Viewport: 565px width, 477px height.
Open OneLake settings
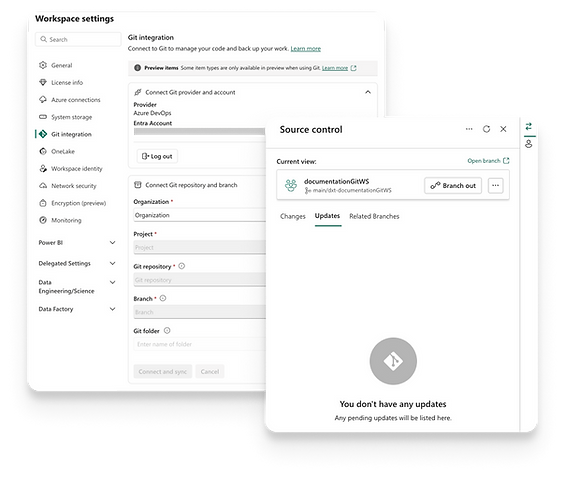click(63, 151)
